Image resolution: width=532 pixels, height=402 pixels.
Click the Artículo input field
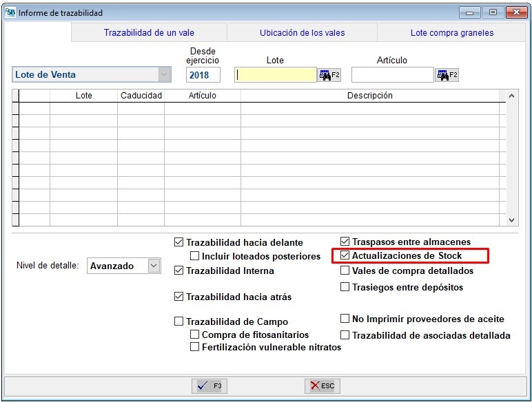393,75
